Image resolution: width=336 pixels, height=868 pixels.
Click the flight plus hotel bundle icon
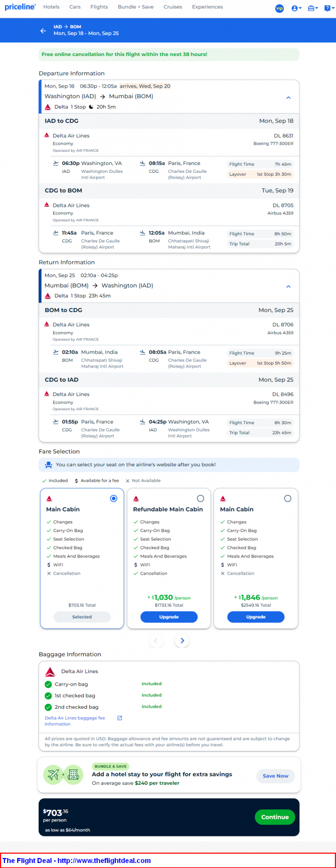[x=63, y=775]
